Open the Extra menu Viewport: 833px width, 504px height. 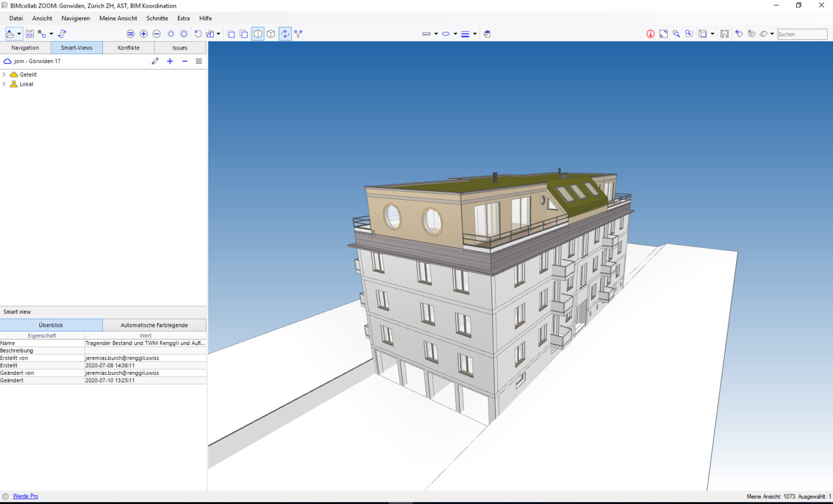pyautogui.click(x=183, y=18)
